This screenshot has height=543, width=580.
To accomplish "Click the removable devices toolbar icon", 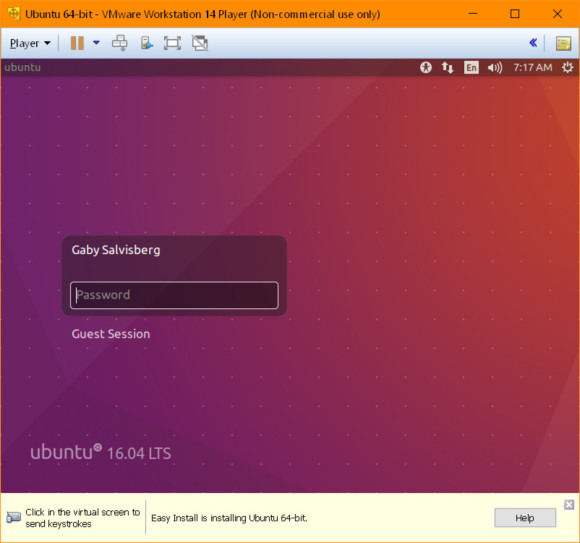I will (x=147, y=43).
